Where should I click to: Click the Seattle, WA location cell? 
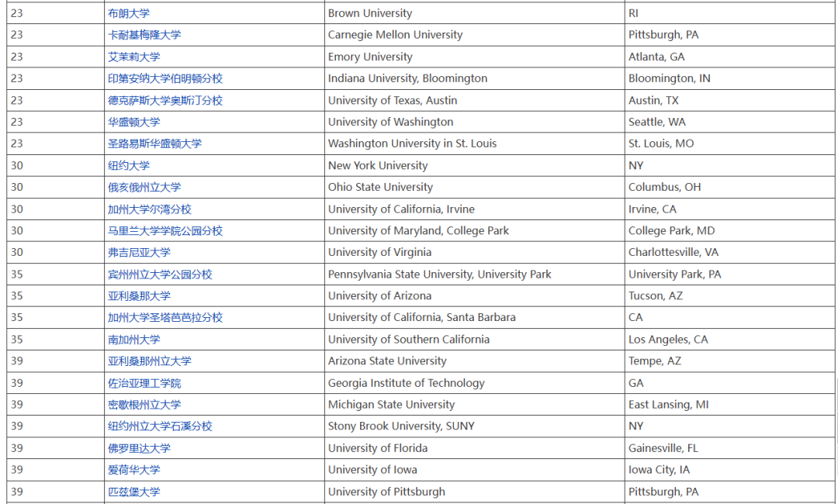click(x=729, y=122)
